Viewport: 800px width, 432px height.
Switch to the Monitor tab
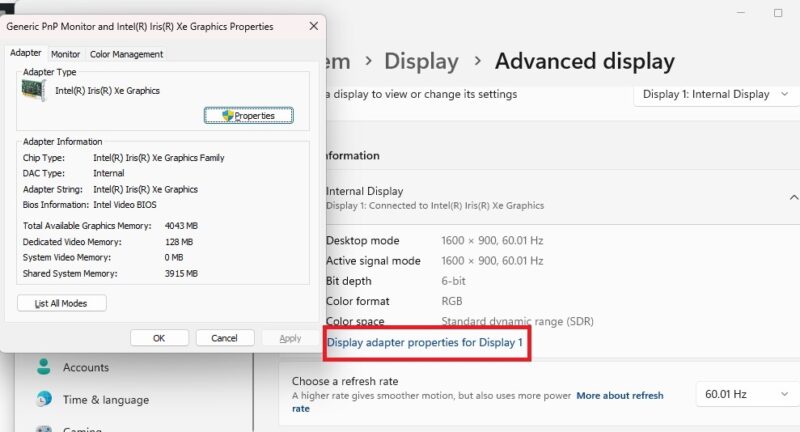[x=65, y=54]
